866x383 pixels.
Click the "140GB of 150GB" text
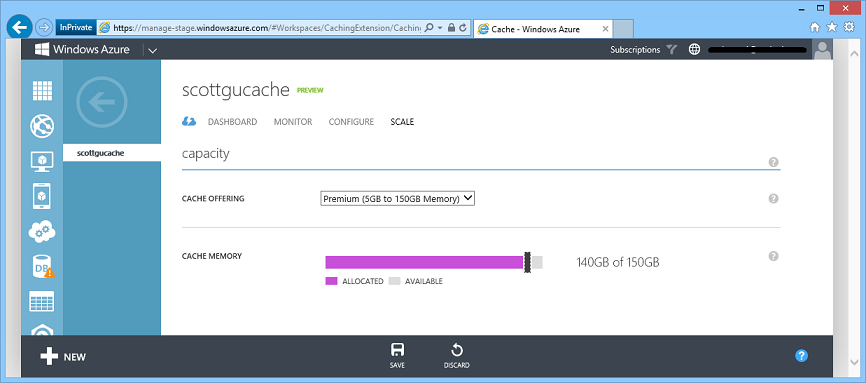618,263
